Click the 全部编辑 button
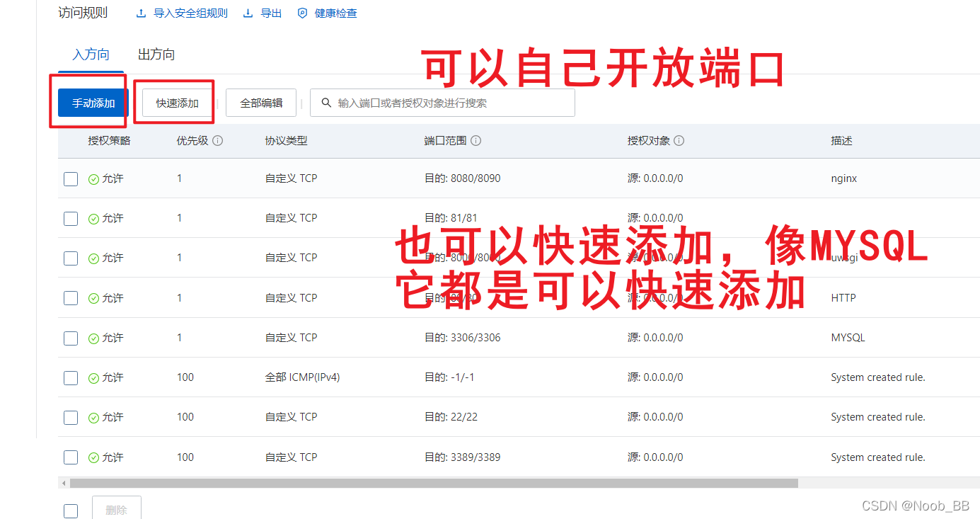The image size is (980, 519). click(260, 103)
